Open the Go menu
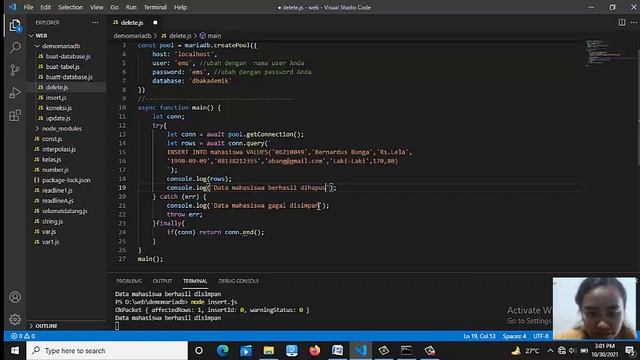Screen dimensions: 640x360 click(114, 7)
